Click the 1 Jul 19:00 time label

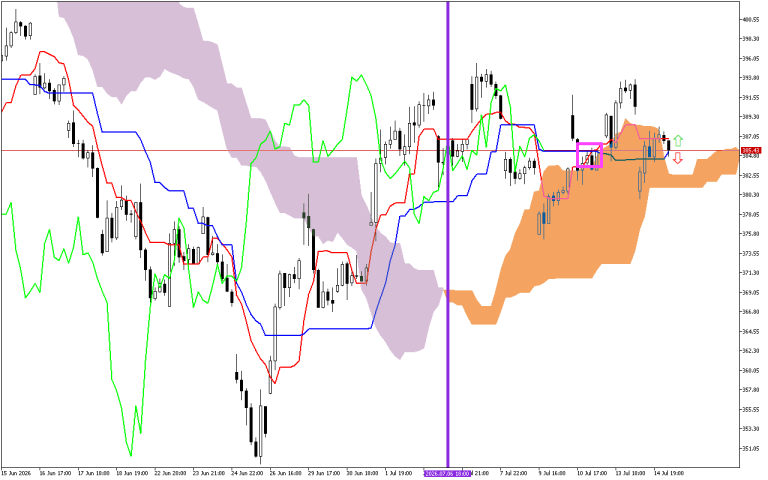398,474
